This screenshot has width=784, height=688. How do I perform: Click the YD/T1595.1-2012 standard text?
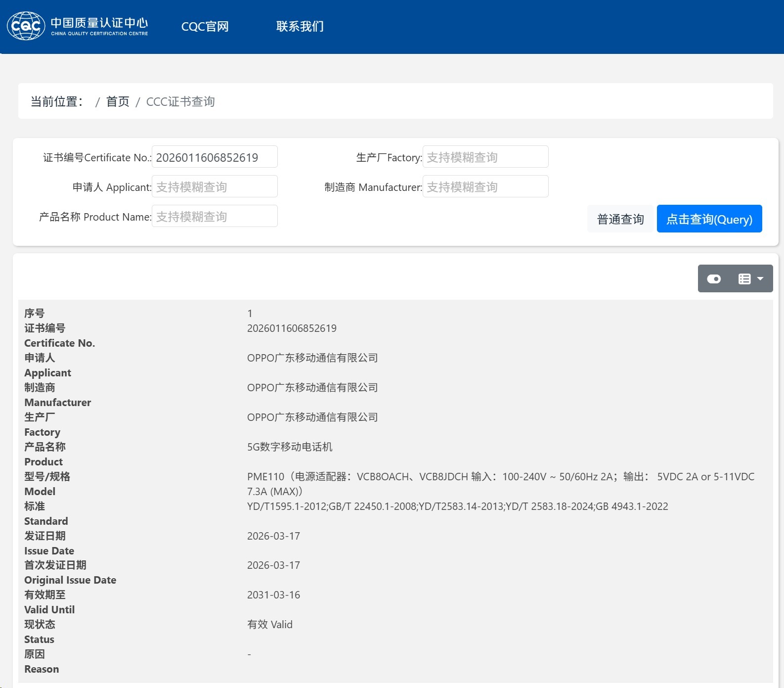click(x=457, y=506)
